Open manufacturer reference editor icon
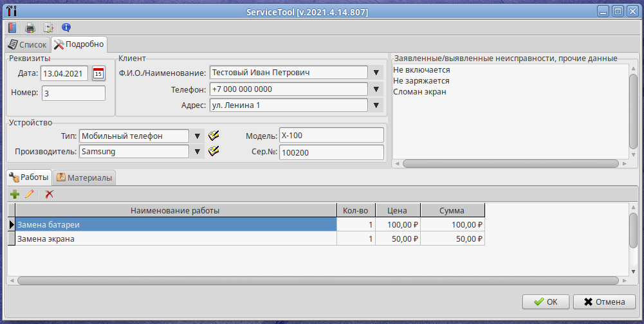Image resolution: width=644 pixels, height=324 pixels. click(214, 151)
